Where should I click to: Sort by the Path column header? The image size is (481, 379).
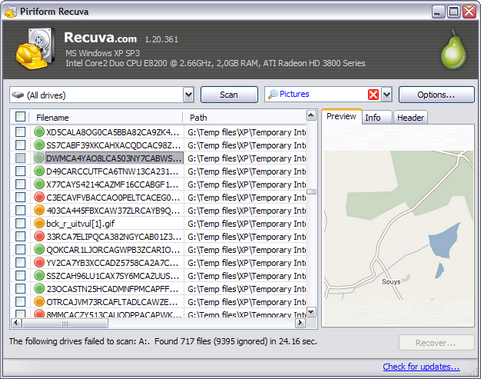245,117
